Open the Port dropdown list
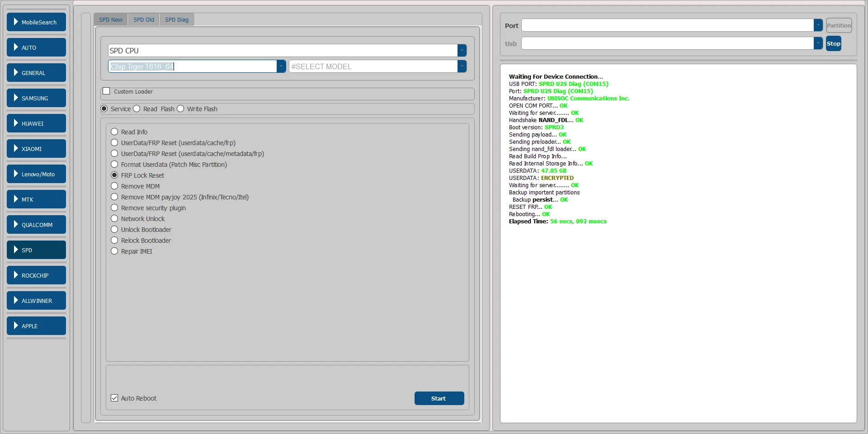The image size is (868, 434). (x=818, y=25)
